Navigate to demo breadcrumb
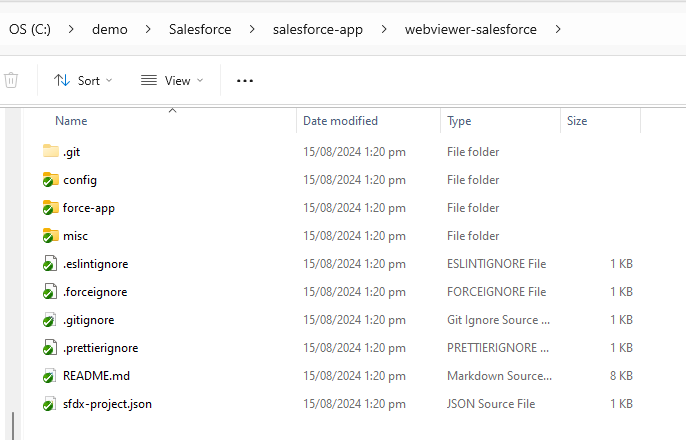 [x=110, y=29]
